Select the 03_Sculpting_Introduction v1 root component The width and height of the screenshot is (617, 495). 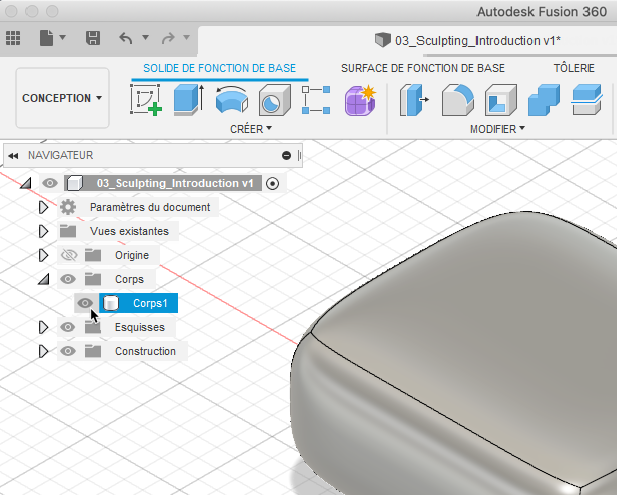click(x=175, y=183)
